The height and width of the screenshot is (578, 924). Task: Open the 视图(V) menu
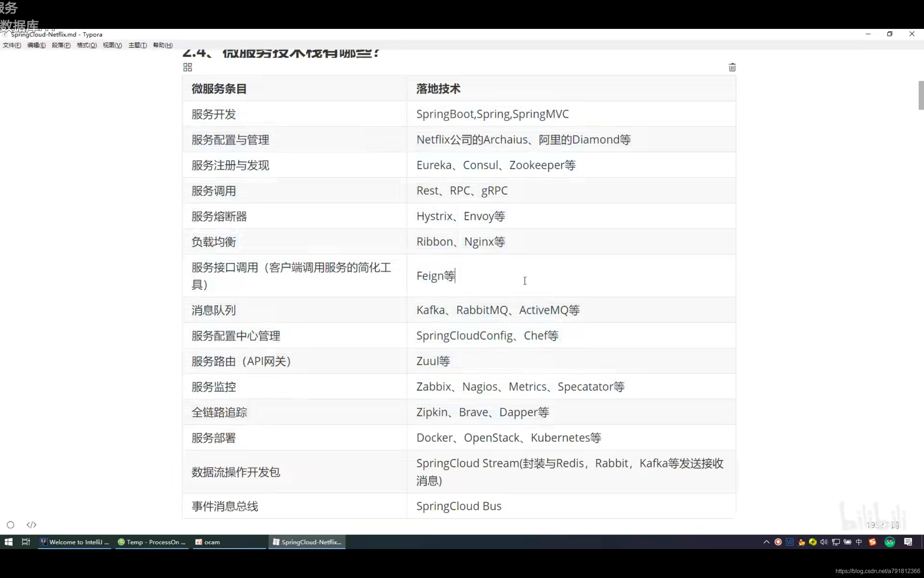pyautogui.click(x=112, y=45)
